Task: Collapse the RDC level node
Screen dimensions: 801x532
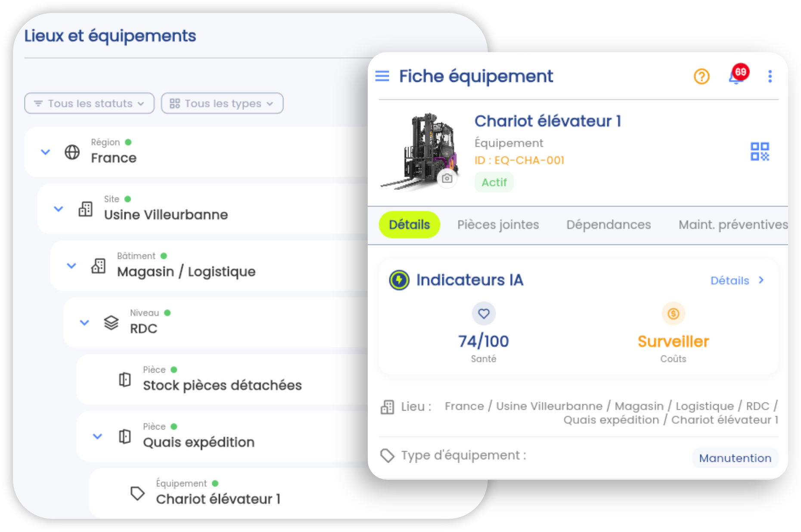Action: coord(84,322)
